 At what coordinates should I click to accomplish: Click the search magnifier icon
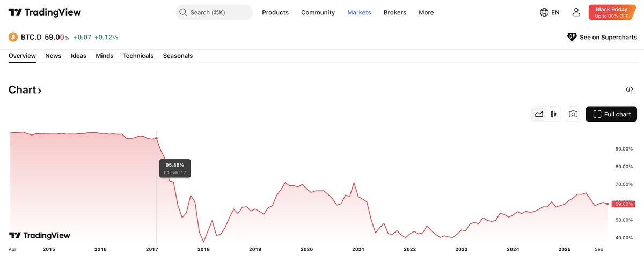click(184, 12)
